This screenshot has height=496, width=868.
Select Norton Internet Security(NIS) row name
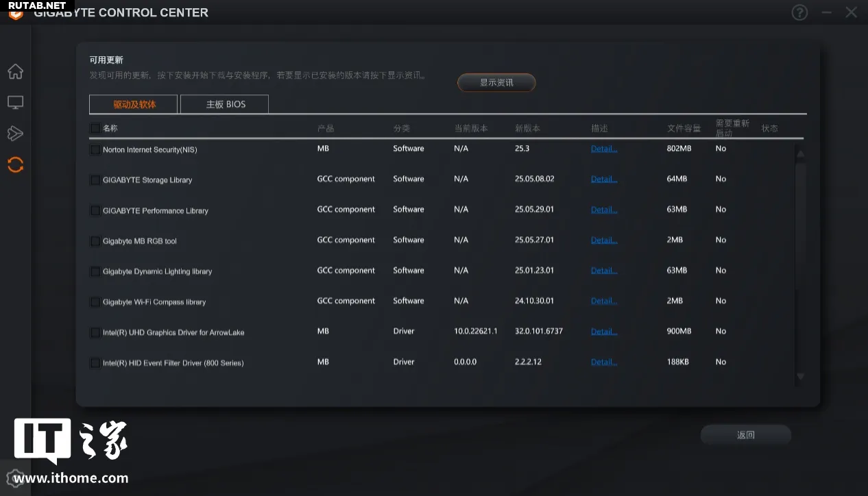149,149
